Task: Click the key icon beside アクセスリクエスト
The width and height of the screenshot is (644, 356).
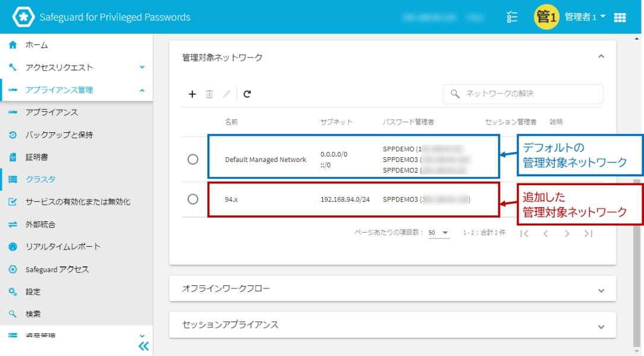Action: click(x=12, y=67)
